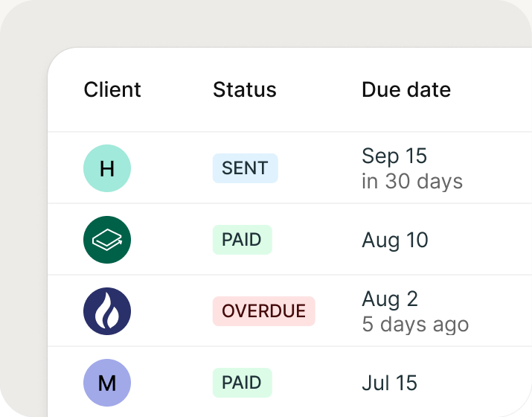Select the Jul 15 due date
Screen dimensions: 532x417
click(x=389, y=383)
